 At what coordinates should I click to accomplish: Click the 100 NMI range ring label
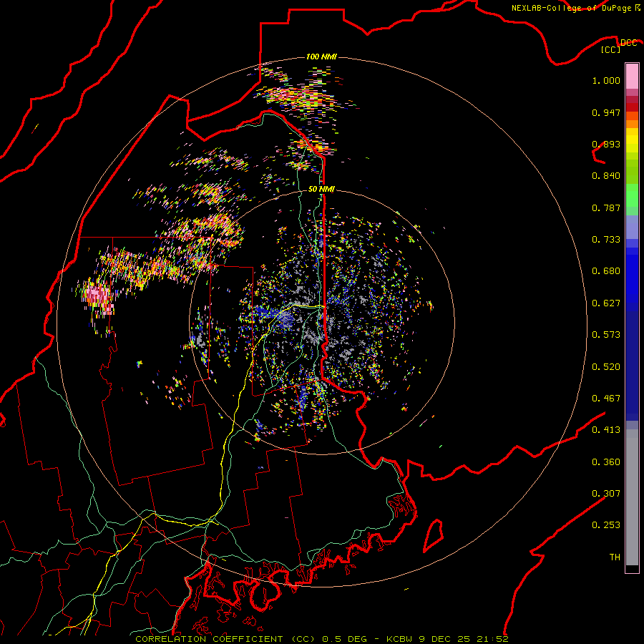click(x=321, y=57)
